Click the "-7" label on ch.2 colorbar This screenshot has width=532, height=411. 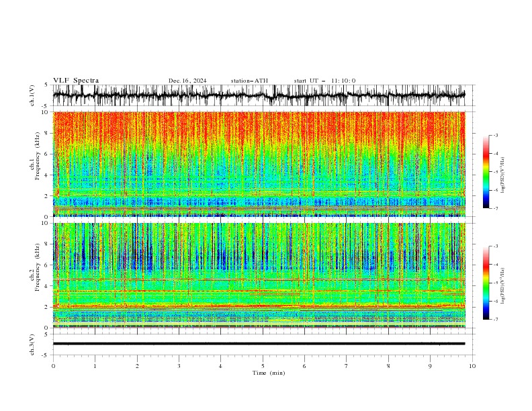(496, 319)
